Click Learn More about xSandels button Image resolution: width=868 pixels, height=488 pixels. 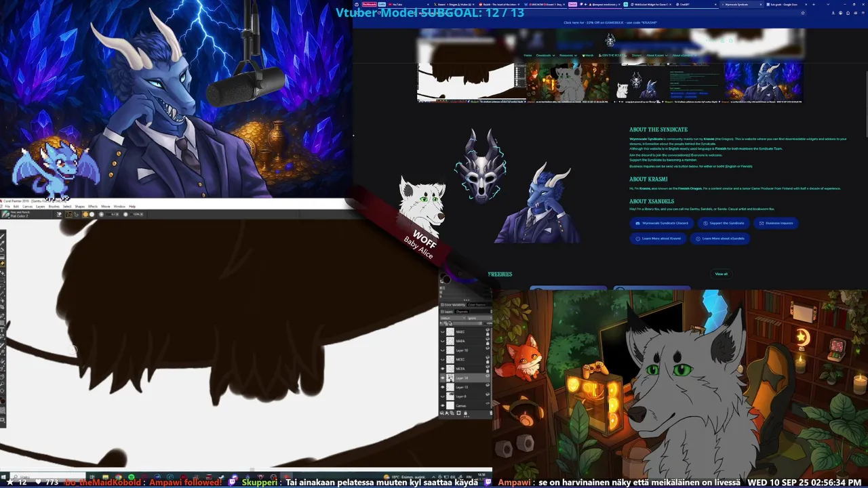719,239
